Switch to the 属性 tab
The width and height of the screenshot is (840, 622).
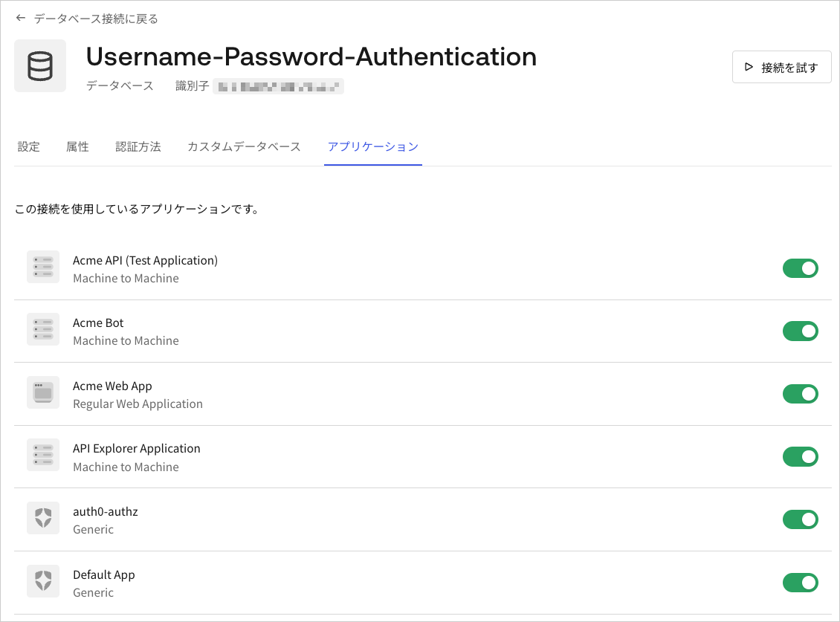(77, 147)
